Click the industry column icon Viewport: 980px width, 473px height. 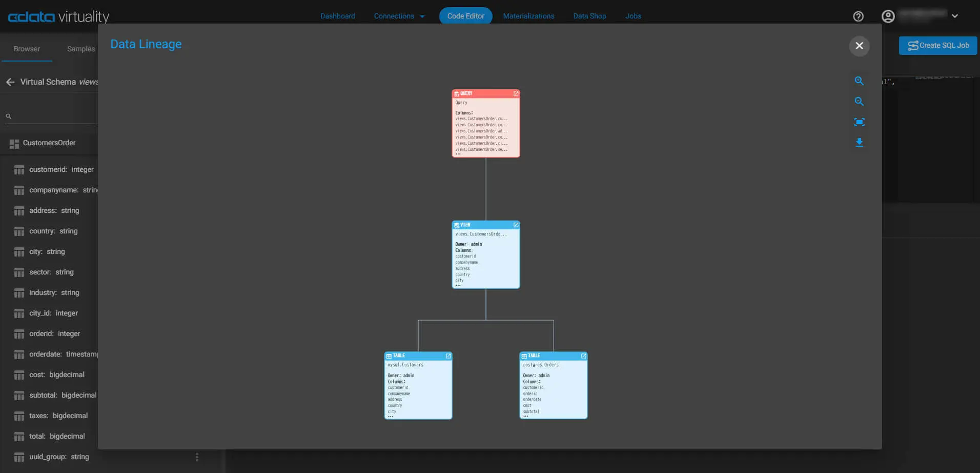tap(19, 293)
